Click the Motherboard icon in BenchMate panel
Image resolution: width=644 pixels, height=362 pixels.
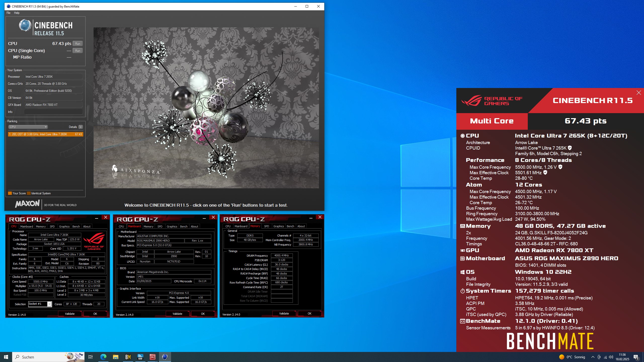tap(462, 258)
